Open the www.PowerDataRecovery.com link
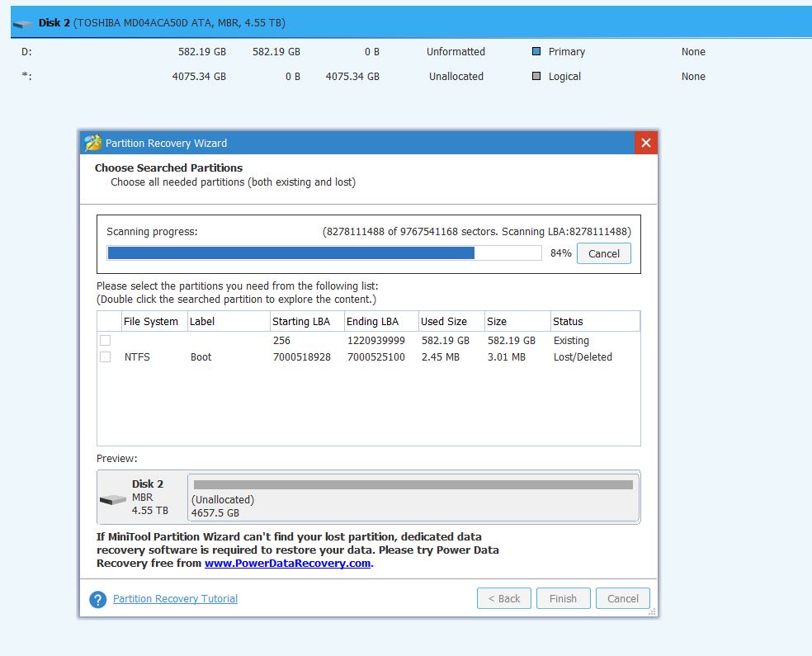Viewport: 812px width, 656px height. coord(287,564)
